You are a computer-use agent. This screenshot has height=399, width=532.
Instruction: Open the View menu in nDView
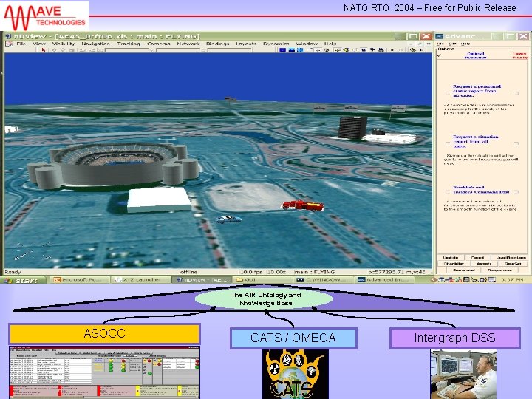click(39, 44)
